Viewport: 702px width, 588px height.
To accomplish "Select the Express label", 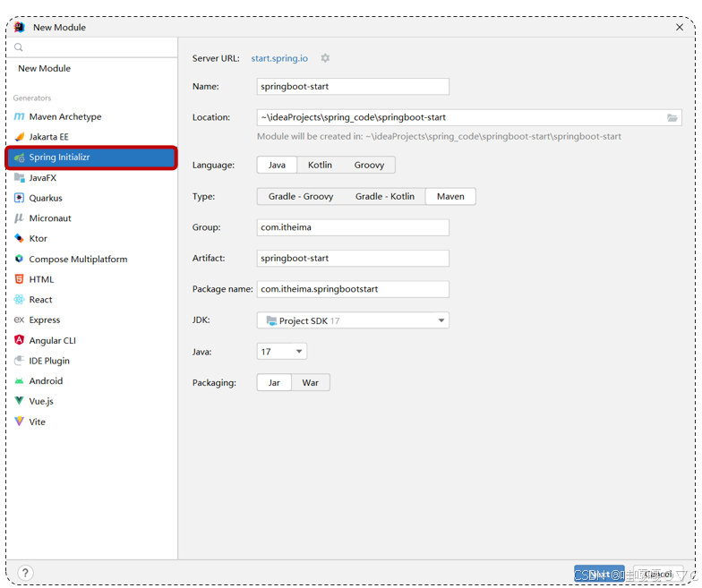I will coord(45,320).
